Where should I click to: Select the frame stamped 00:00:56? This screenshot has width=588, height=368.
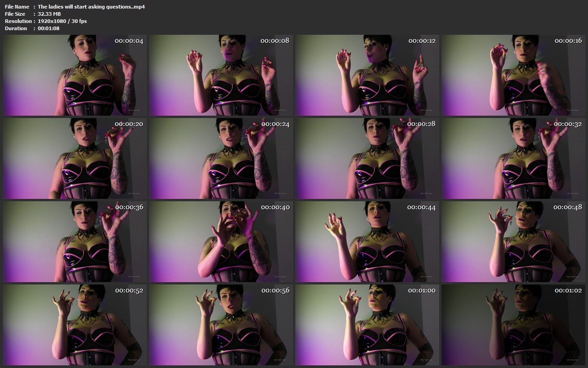221,325
